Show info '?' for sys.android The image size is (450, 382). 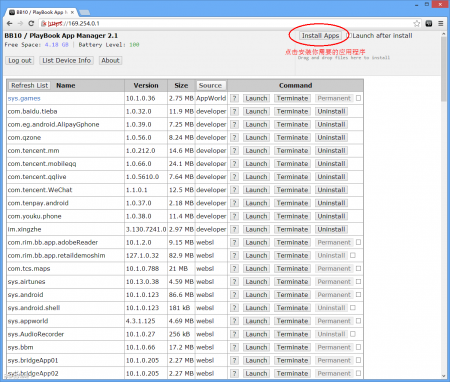tap(234, 295)
